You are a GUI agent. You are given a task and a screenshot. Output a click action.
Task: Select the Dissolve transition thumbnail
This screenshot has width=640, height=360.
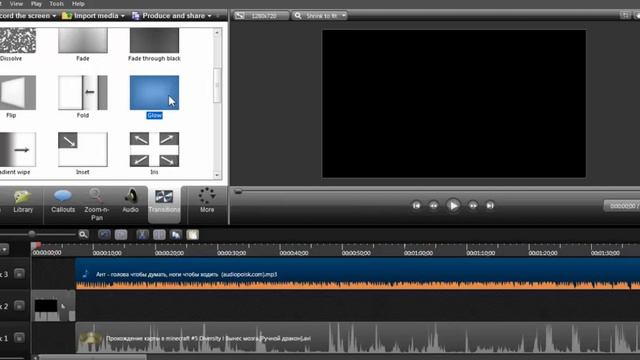pos(18,40)
